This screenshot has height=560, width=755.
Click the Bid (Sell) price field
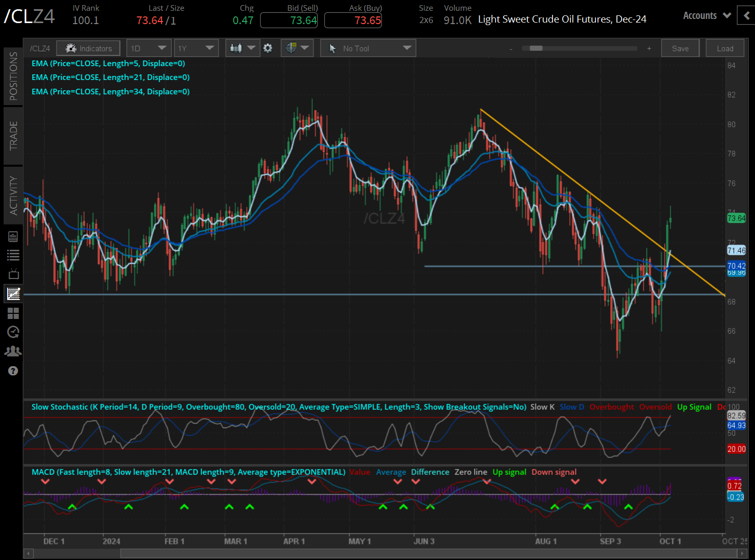(289, 20)
